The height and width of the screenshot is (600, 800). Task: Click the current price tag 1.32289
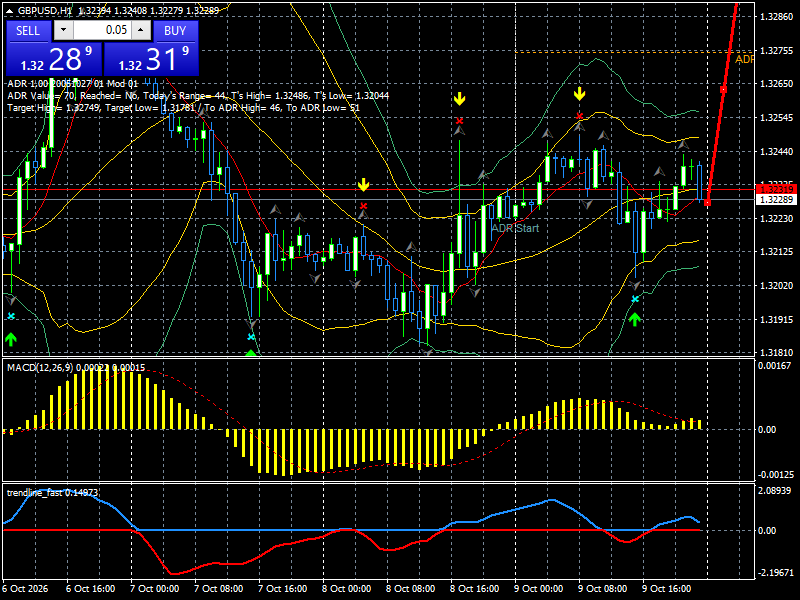(x=776, y=199)
